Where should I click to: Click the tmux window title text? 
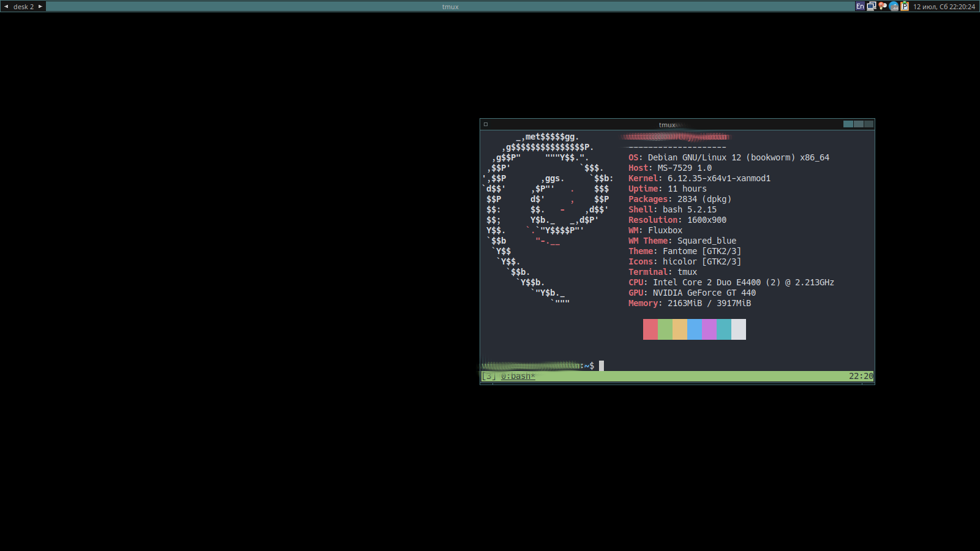667,125
